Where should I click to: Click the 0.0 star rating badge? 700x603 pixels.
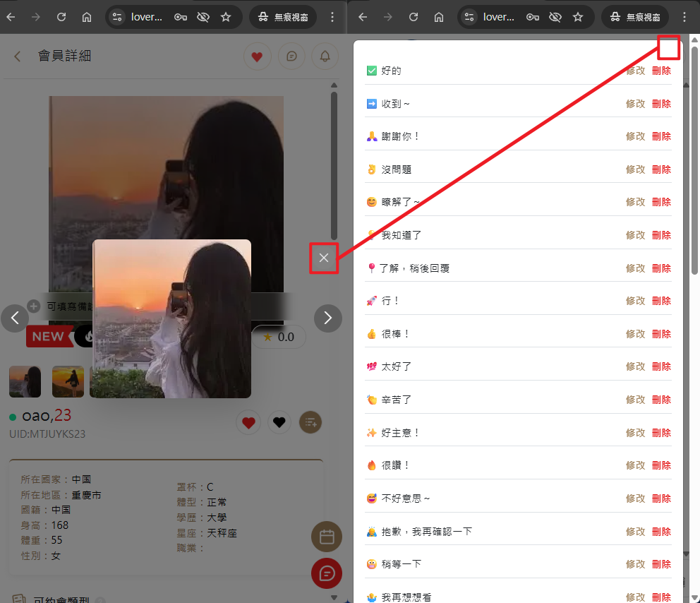(279, 337)
